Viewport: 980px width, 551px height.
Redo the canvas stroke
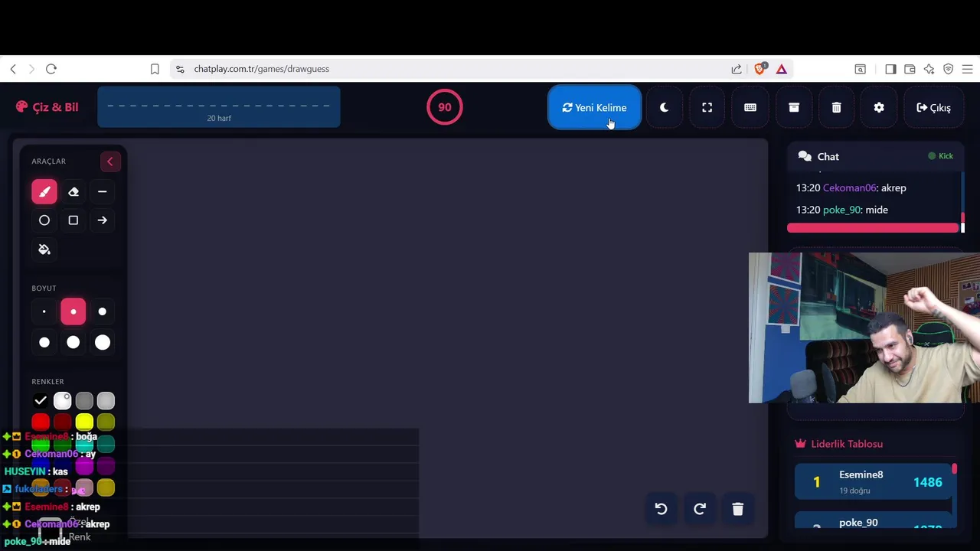700,509
